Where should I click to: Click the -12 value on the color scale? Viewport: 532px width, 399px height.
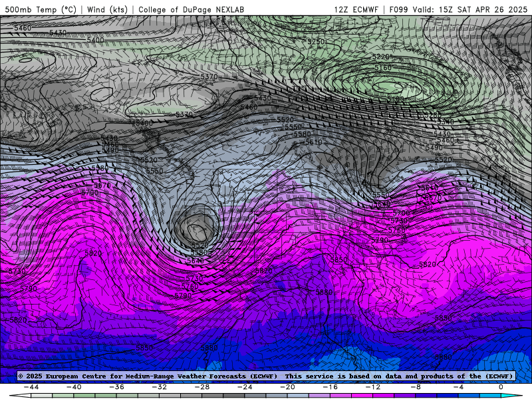(x=373, y=387)
